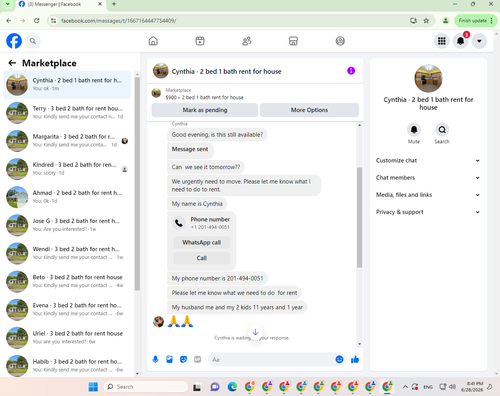Open the Marketplace tab icon
Image resolution: width=500 pixels, height=396 pixels.
[x=293, y=41]
